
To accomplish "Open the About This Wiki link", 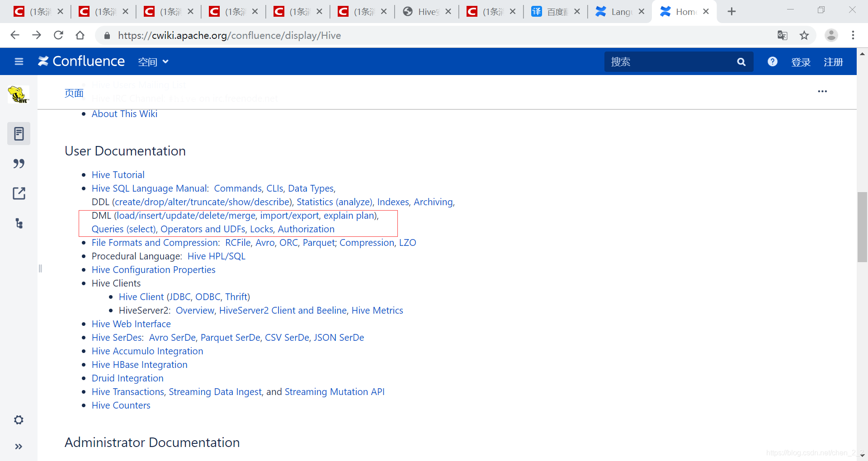I will pos(124,114).
